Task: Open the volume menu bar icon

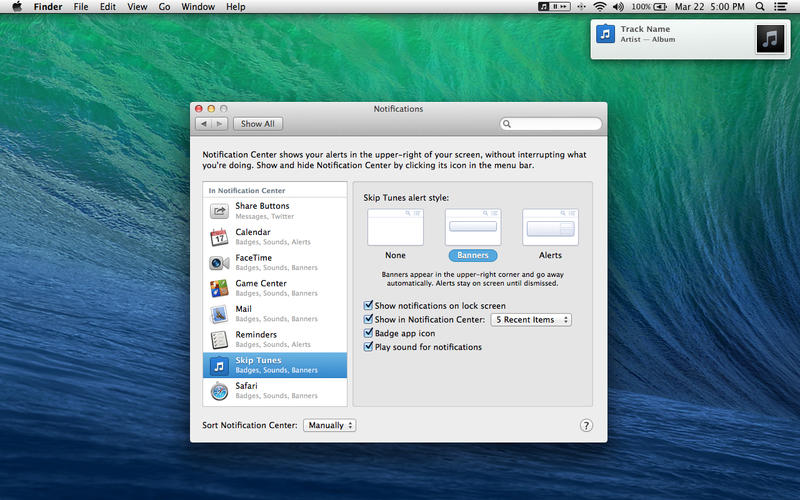Action: tap(618, 7)
